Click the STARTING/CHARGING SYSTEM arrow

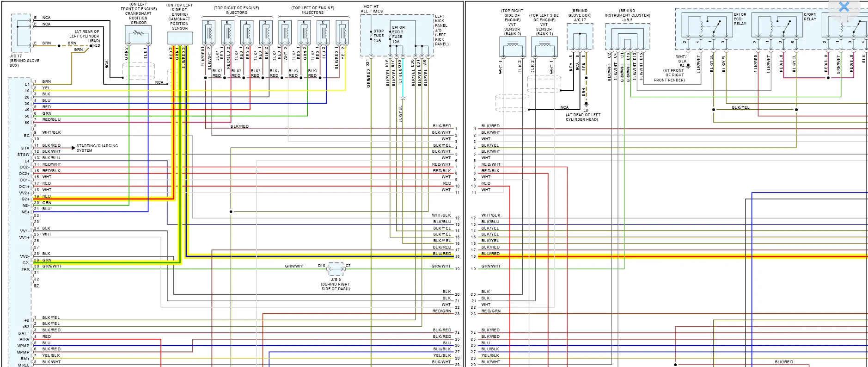[73, 148]
